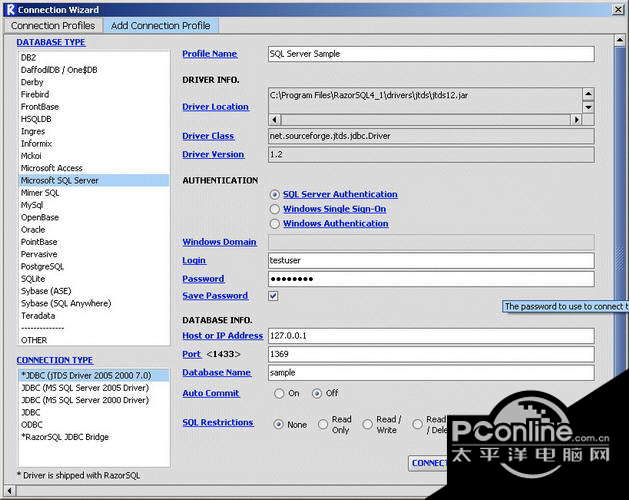
Task: Click the Database Name field
Action: coord(431,373)
